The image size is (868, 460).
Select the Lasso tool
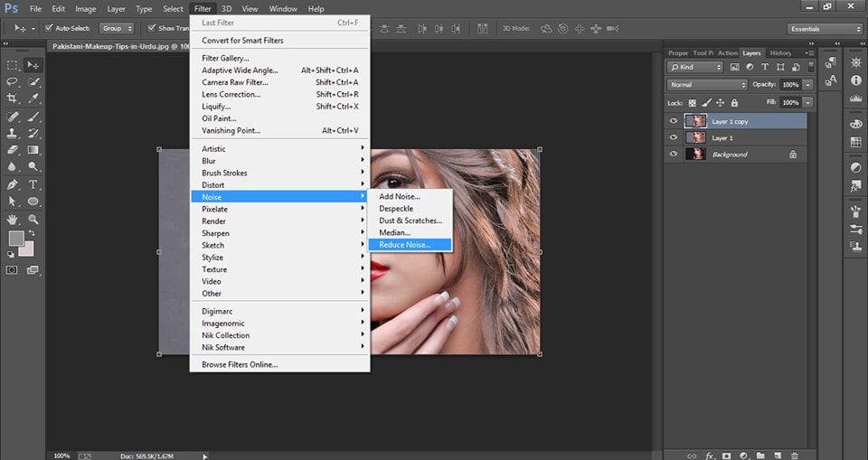pos(13,81)
